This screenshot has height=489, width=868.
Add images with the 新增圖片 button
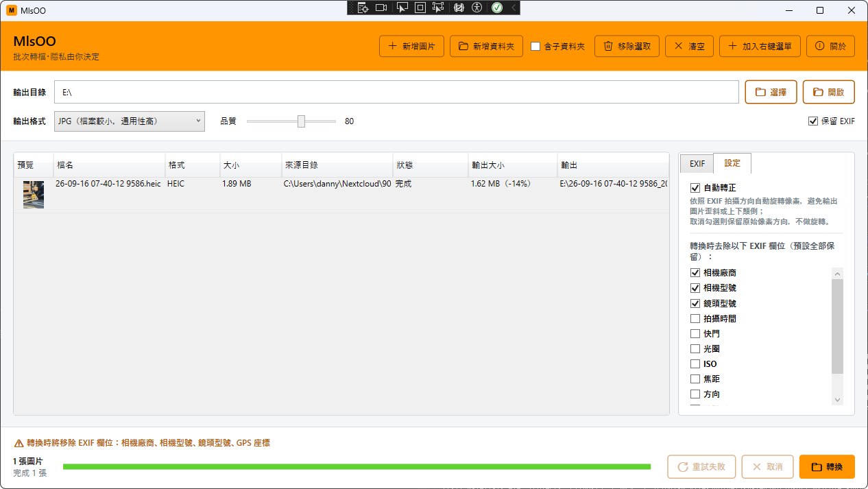411,46
